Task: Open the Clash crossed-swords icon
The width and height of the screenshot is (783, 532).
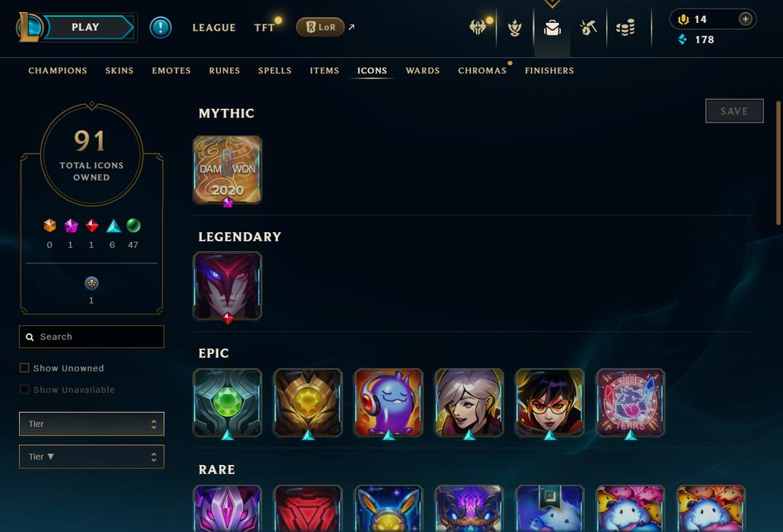Action: pyautogui.click(x=478, y=27)
